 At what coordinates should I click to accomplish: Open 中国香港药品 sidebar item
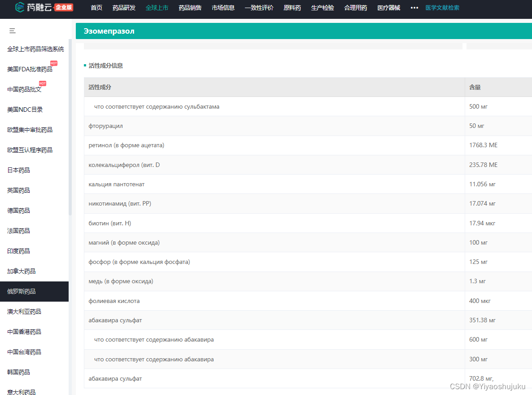(24, 332)
